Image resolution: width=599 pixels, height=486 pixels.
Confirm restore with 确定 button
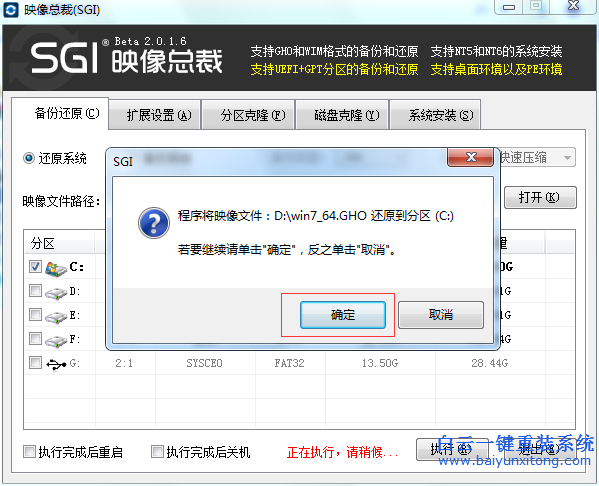coord(343,315)
